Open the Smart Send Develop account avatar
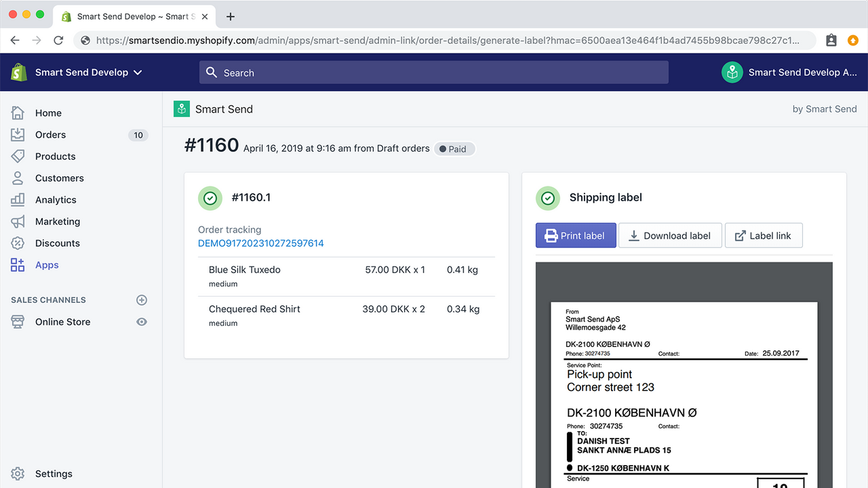 point(732,73)
